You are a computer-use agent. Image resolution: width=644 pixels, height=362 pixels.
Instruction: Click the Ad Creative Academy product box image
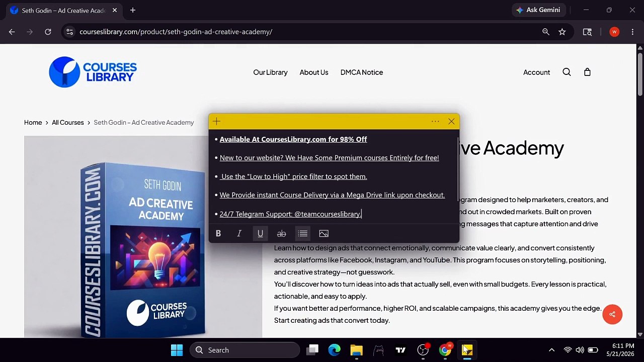coord(143,236)
